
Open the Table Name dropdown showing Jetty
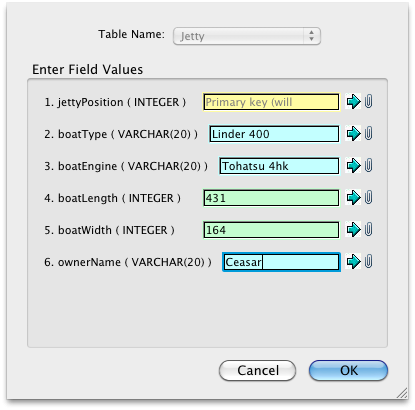pos(247,36)
